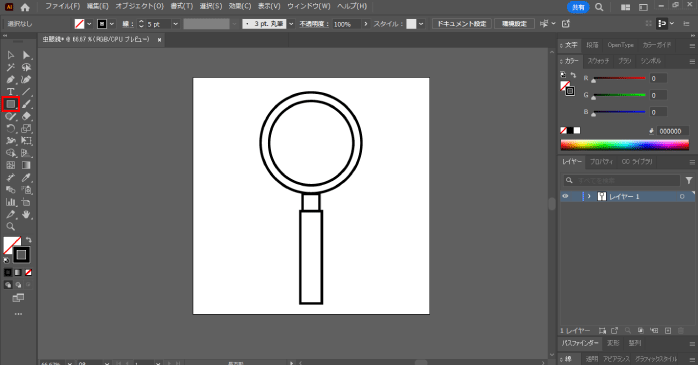This screenshot has width=698, height=365.
Task: Click 共有 share button
Action: [578, 7]
